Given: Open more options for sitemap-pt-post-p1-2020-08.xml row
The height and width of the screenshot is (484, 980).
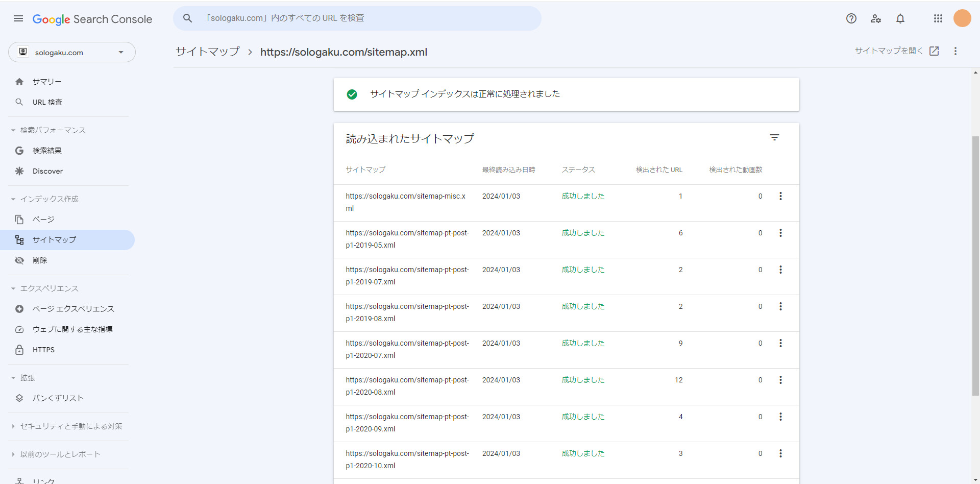Looking at the screenshot, I should (780, 380).
